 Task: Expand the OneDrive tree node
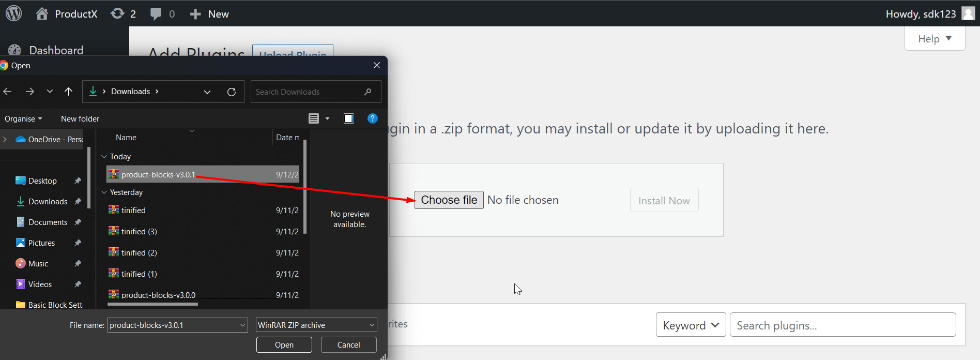click(x=5, y=139)
